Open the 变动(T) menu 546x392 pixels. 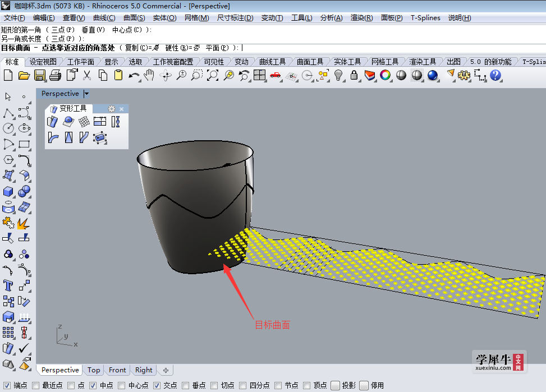(272, 18)
